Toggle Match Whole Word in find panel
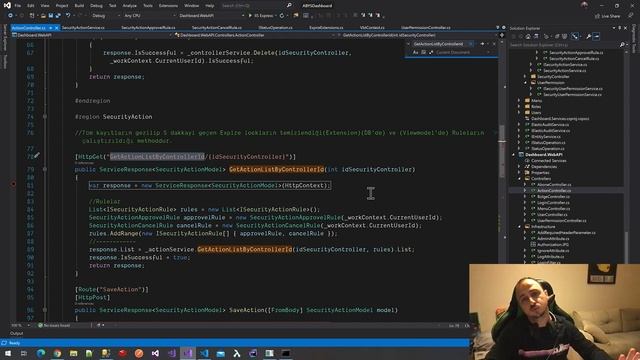640x360 pixels. (423, 52)
